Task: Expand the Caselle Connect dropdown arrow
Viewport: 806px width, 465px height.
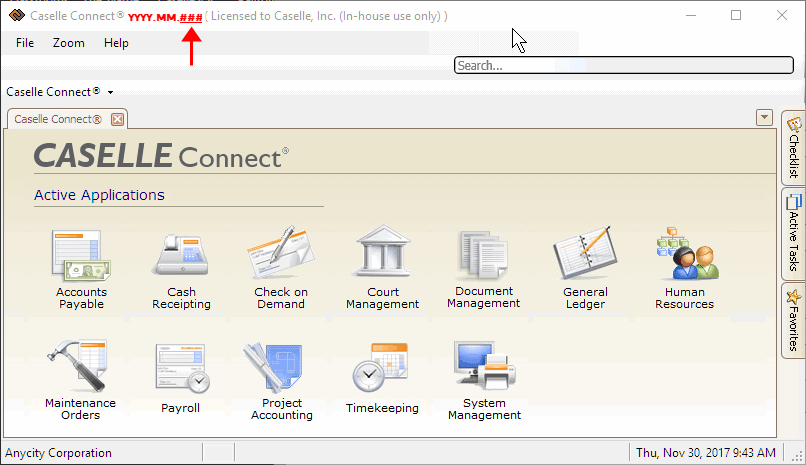Action: (110, 92)
